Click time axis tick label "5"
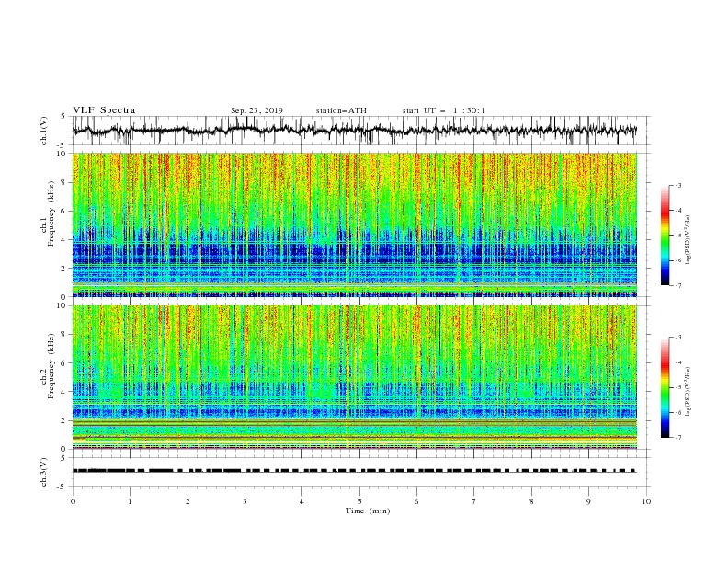The width and height of the screenshot is (728, 563). 359,501
